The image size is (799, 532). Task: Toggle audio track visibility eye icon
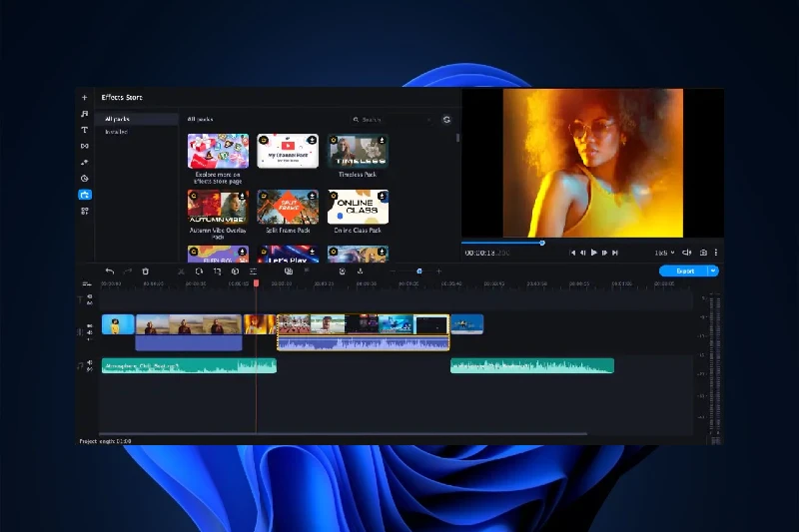pyautogui.click(x=90, y=369)
